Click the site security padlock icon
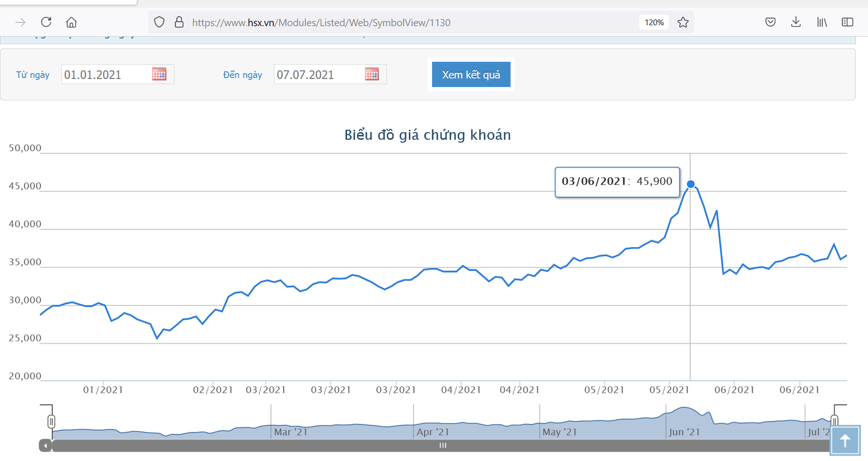The height and width of the screenshot is (461, 868). click(x=179, y=22)
